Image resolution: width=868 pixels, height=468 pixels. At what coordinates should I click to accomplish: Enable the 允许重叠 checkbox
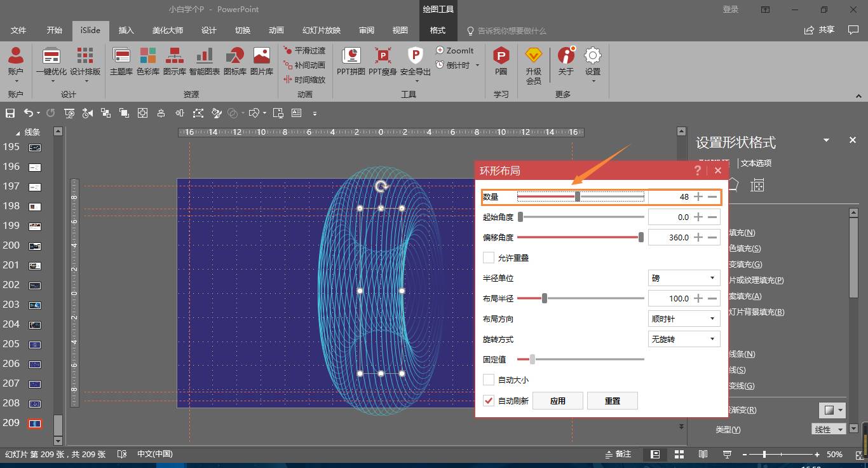pyautogui.click(x=489, y=258)
